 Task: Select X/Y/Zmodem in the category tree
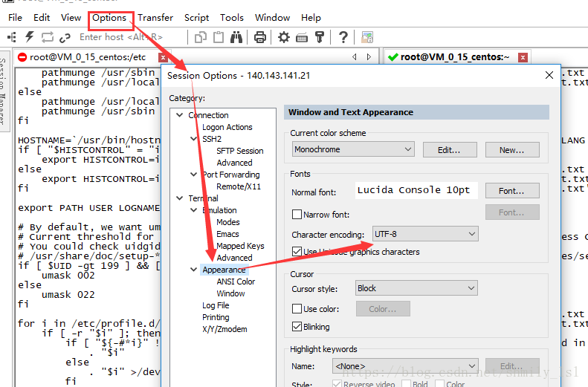click(x=224, y=329)
